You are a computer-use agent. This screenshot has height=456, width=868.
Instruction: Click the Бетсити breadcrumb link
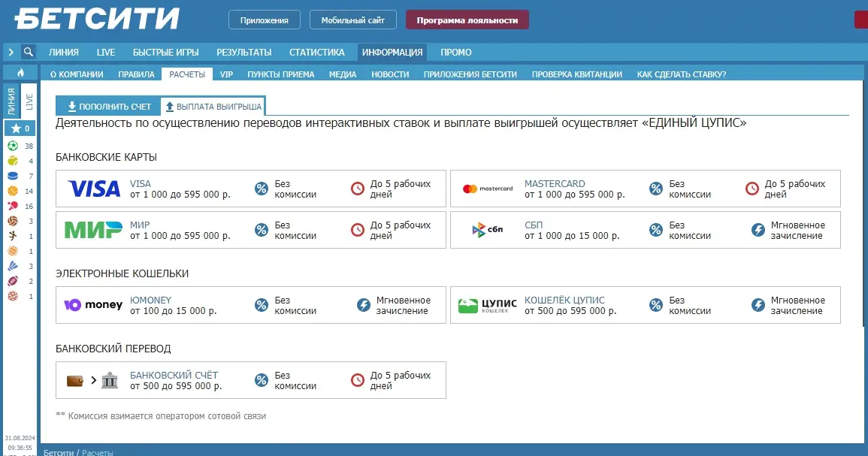click(x=59, y=453)
